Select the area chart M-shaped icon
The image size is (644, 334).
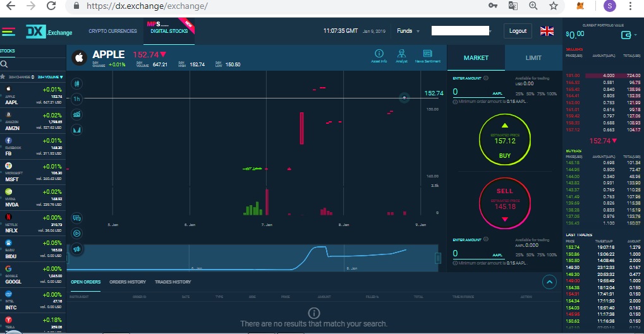coord(77,130)
